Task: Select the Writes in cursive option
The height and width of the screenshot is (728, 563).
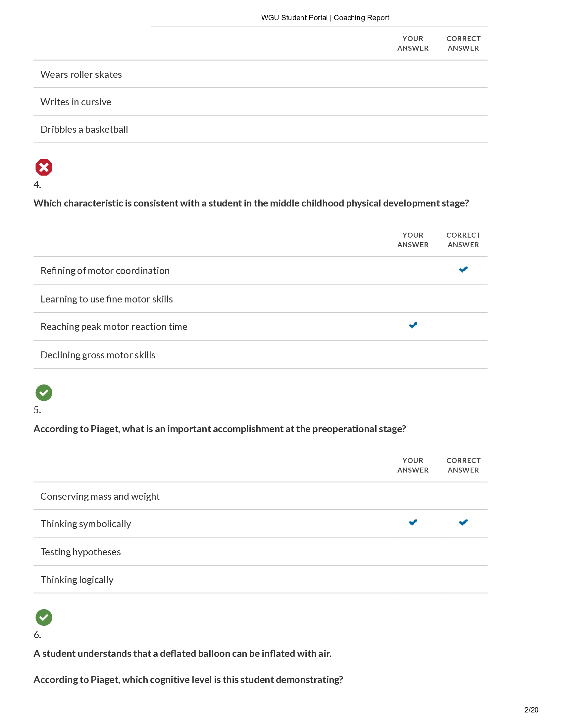Action: point(76,102)
